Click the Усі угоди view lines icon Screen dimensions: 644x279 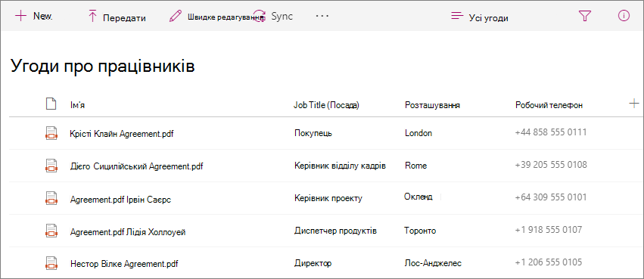pyautogui.click(x=457, y=17)
